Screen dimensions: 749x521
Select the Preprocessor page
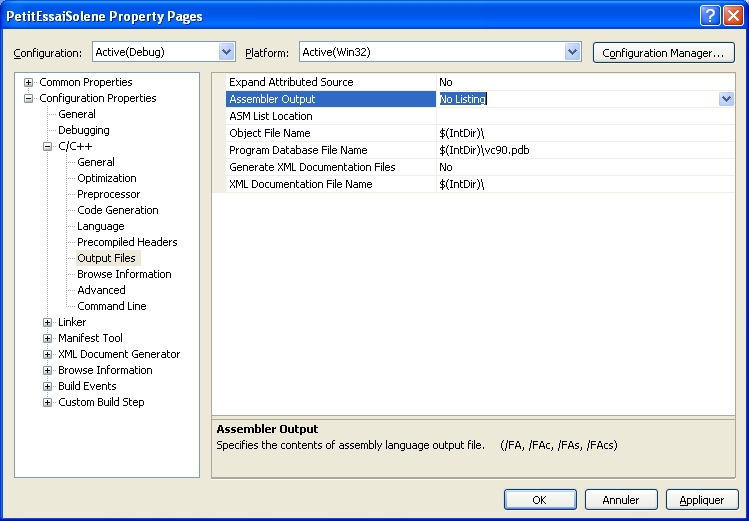(109, 194)
